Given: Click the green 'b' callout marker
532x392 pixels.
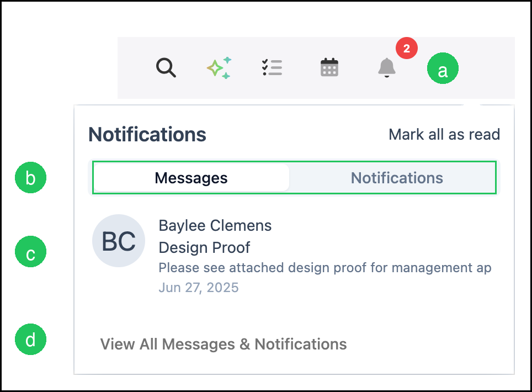Looking at the screenshot, I should pos(30,177).
